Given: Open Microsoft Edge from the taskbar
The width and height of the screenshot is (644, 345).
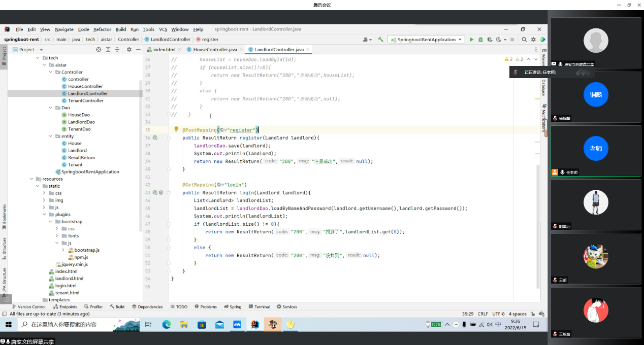Looking at the screenshot, I should 166,324.
